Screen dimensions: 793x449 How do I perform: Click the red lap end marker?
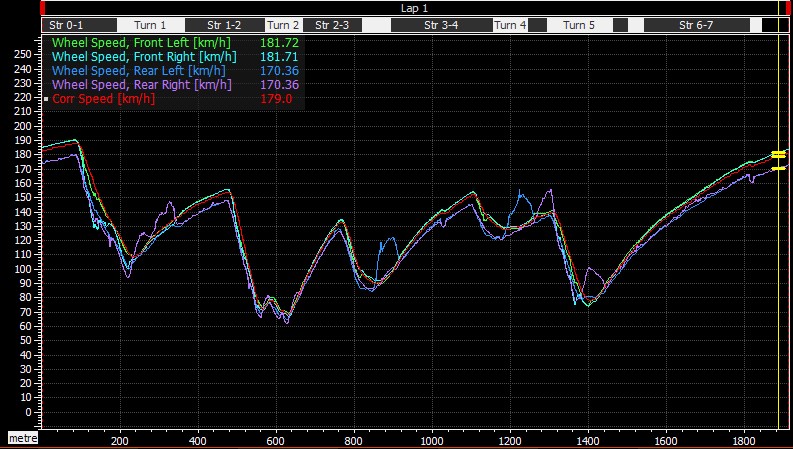788,8
